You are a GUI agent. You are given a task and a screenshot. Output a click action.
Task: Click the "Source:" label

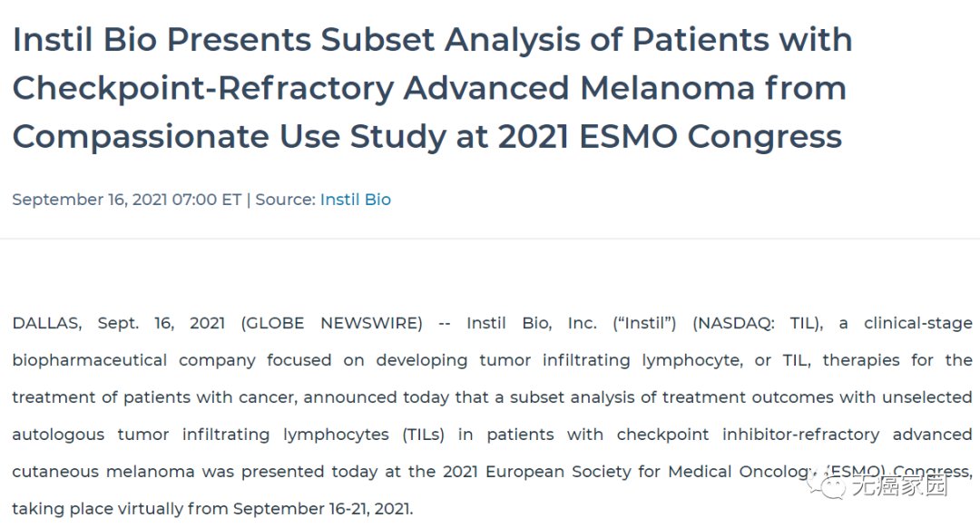pos(285,200)
